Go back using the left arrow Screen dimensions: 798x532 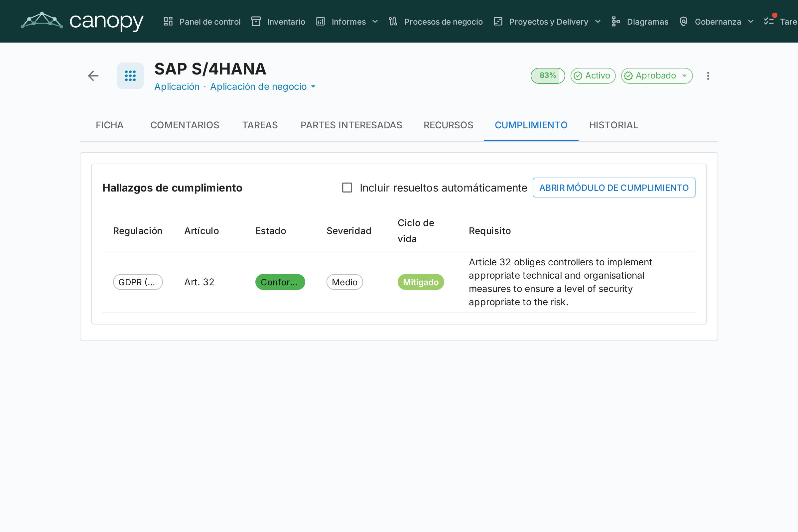tap(93, 76)
